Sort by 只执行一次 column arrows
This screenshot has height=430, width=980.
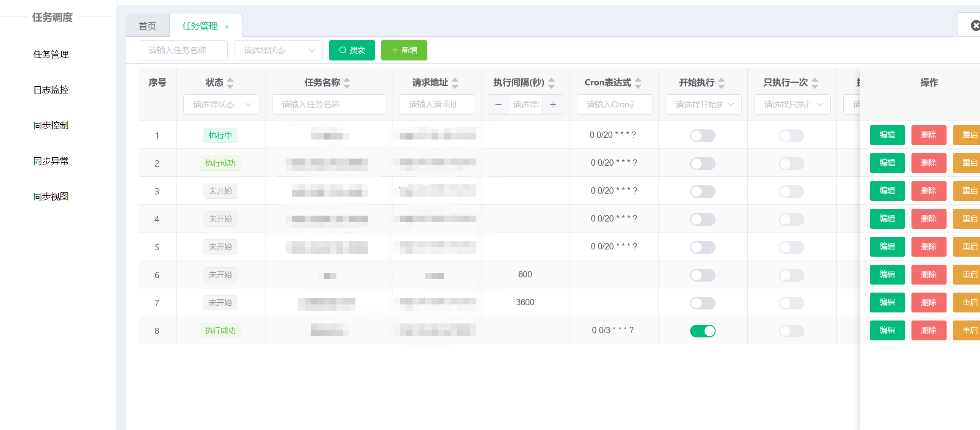point(815,83)
